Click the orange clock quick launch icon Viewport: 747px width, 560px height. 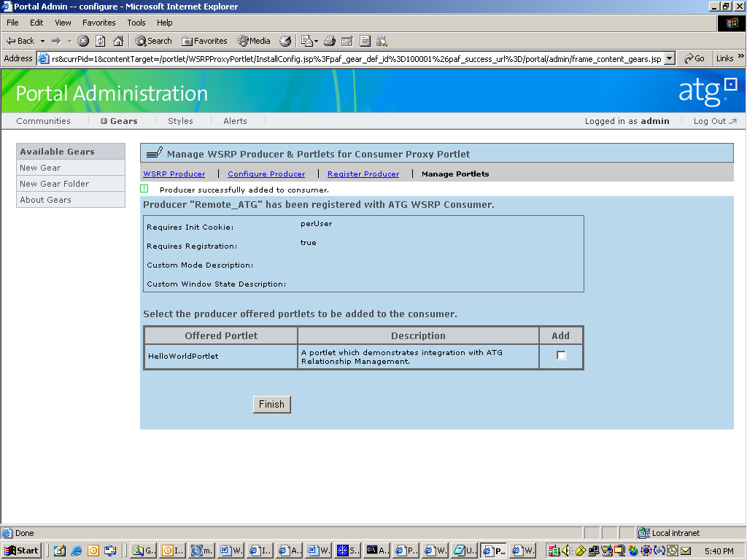93,551
